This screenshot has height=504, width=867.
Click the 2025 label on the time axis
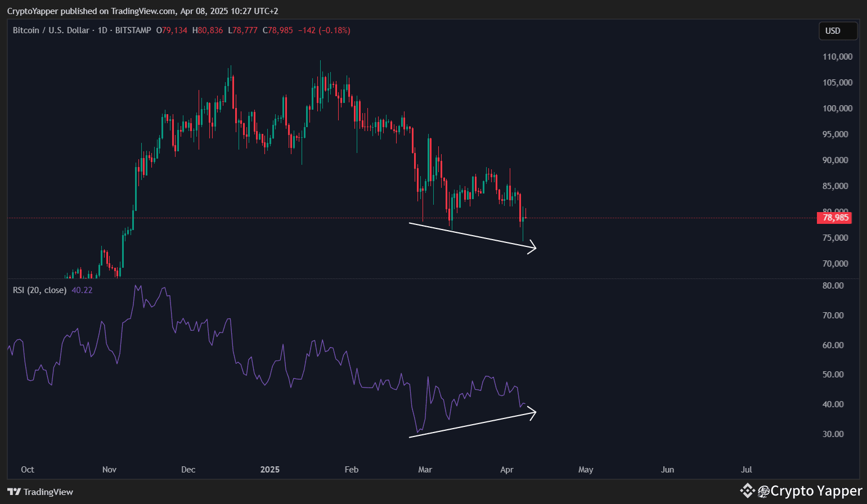[270, 469]
